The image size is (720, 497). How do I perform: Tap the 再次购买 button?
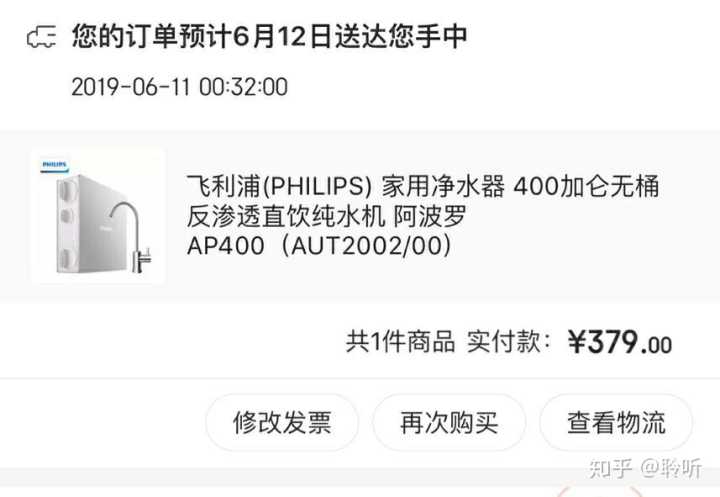[449, 423]
